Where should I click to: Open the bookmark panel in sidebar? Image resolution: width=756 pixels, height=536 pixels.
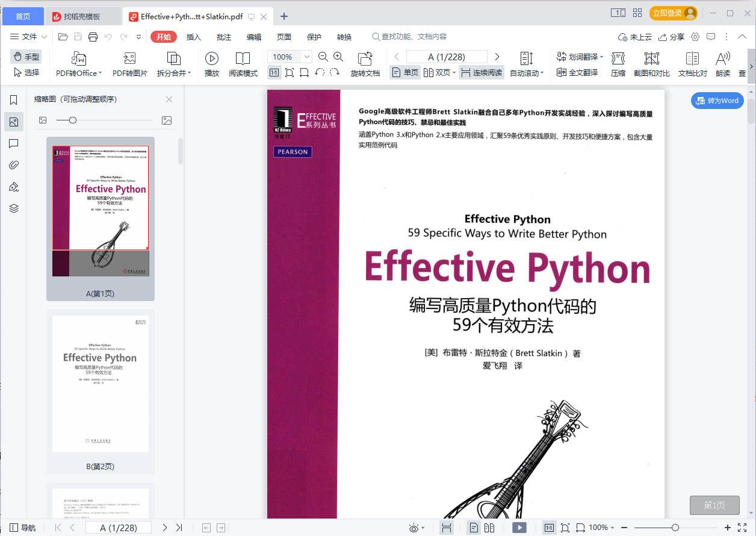tap(14, 100)
